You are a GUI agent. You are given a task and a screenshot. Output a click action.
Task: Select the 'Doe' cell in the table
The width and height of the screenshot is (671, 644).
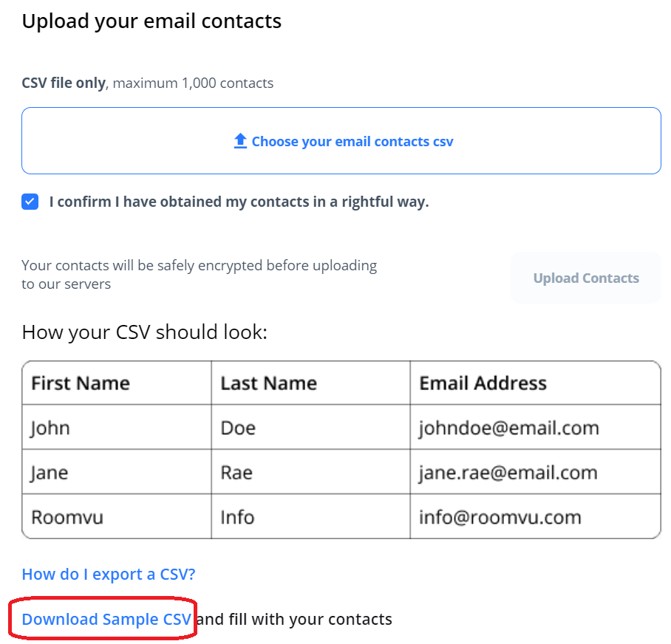click(238, 428)
